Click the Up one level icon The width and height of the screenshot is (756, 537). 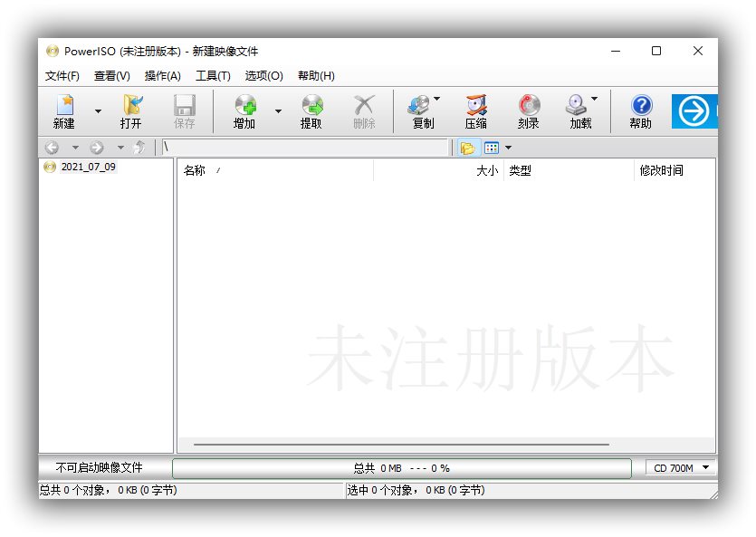pyautogui.click(x=139, y=148)
